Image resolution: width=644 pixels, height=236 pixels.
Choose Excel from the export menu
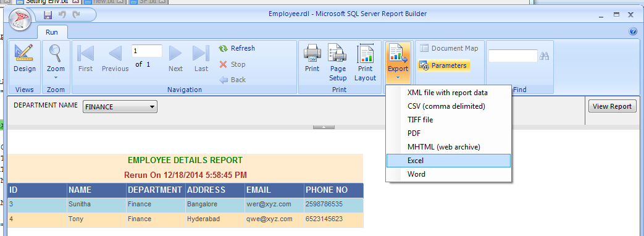pos(448,161)
